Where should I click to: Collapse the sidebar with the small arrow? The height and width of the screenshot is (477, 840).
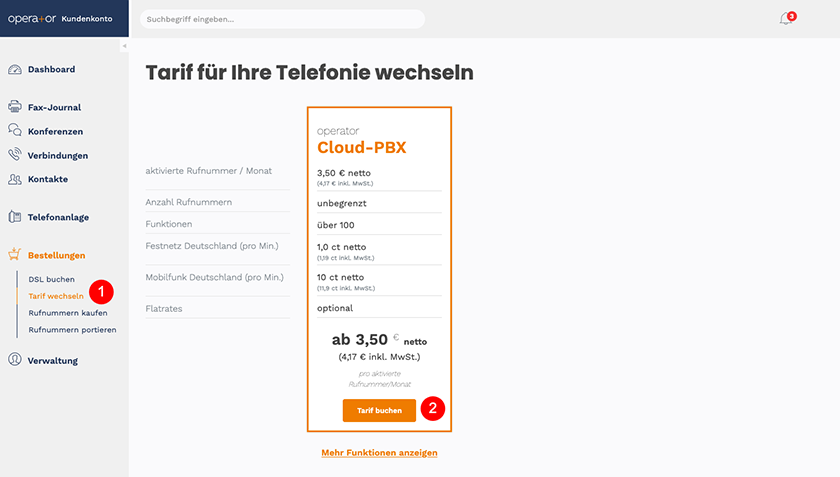(x=124, y=46)
